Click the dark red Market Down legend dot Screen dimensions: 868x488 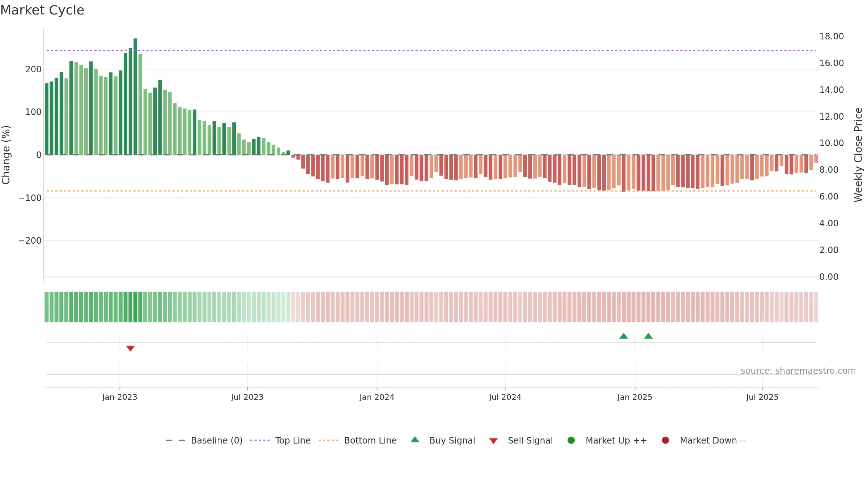pyautogui.click(x=665, y=440)
